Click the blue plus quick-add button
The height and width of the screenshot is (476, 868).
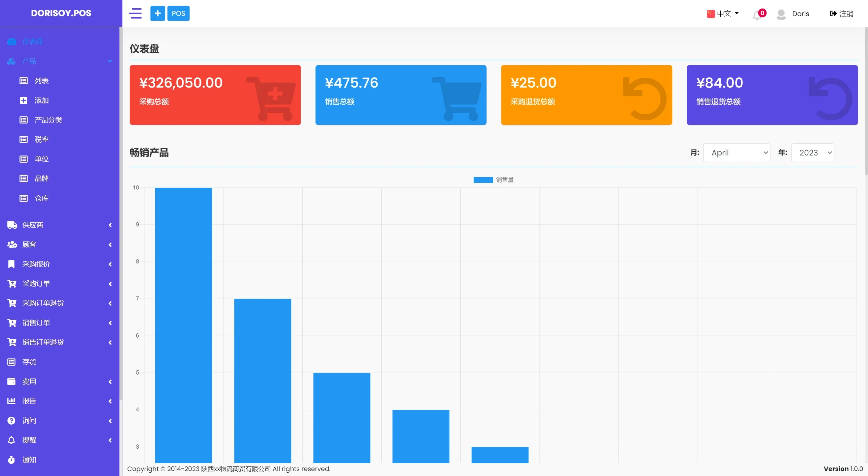[157, 14]
